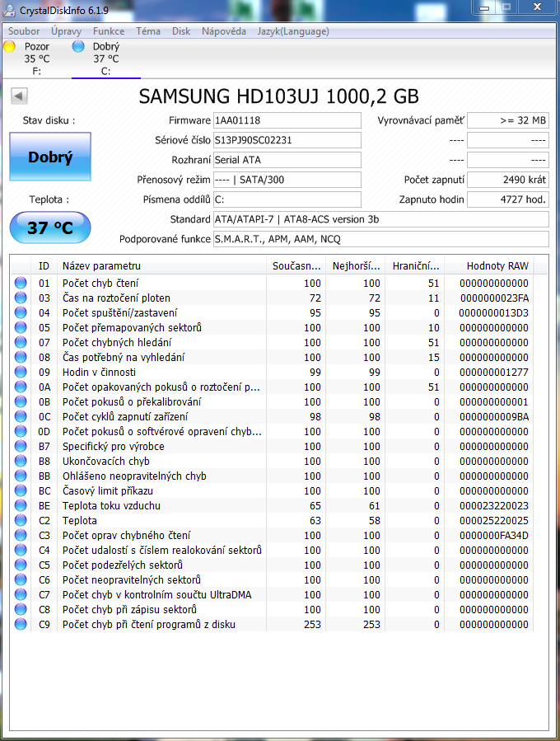Click status icon for Počet pokusů o překalibrování
Image resolution: width=560 pixels, height=741 pixels.
(21, 401)
